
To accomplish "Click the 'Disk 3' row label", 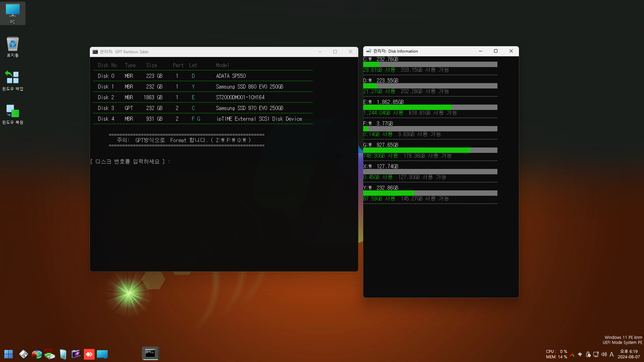I will point(106,108).
